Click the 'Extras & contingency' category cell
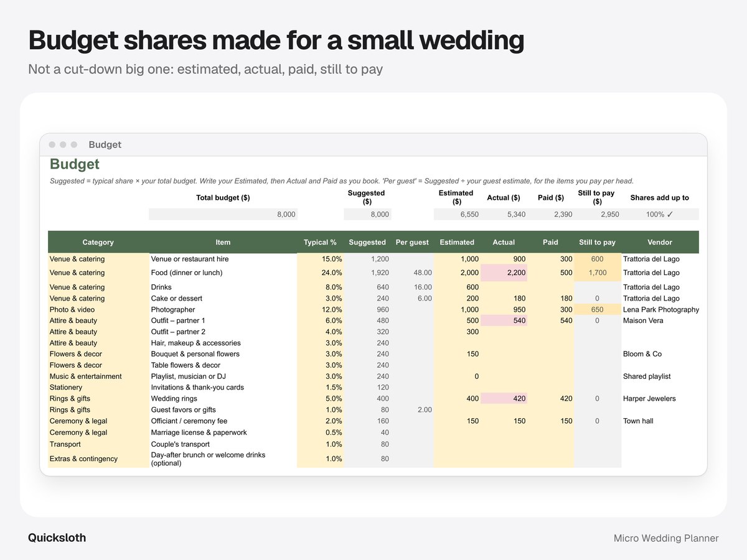This screenshot has width=747, height=560. [x=98, y=459]
